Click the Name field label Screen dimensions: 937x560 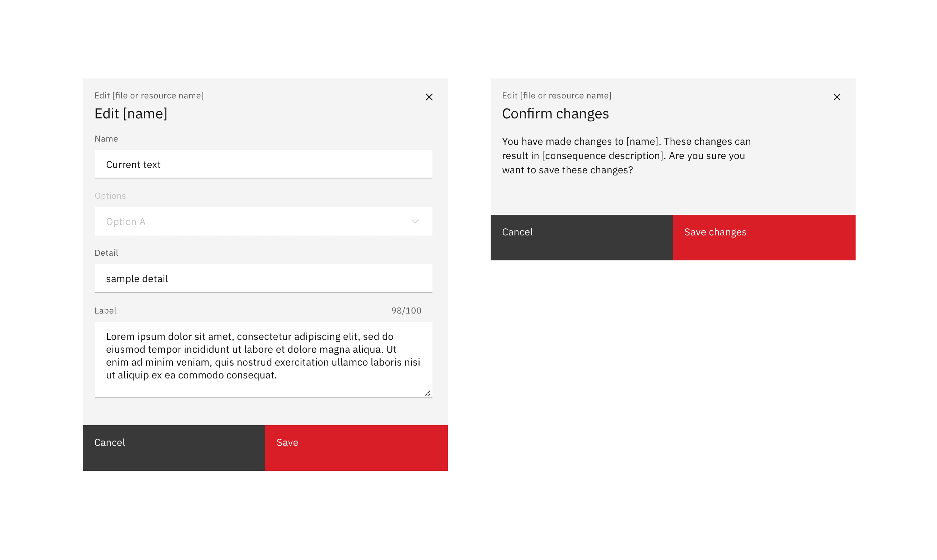(106, 138)
